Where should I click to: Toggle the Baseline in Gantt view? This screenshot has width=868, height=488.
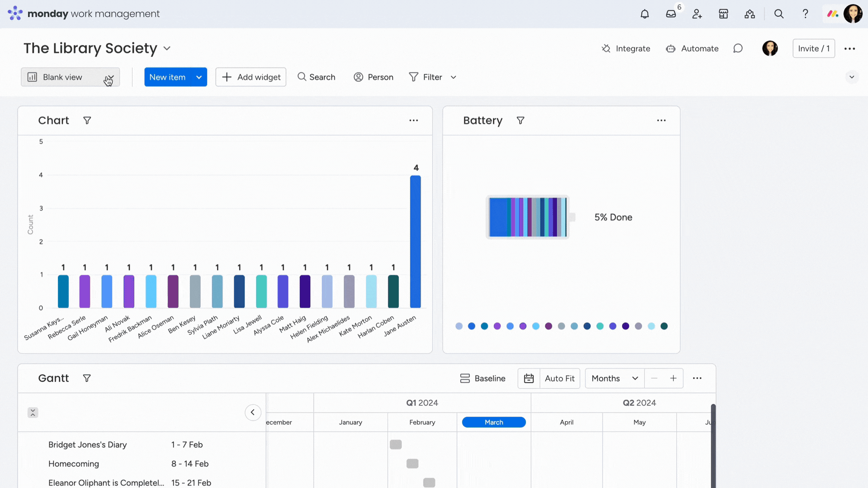coord(483,378)
